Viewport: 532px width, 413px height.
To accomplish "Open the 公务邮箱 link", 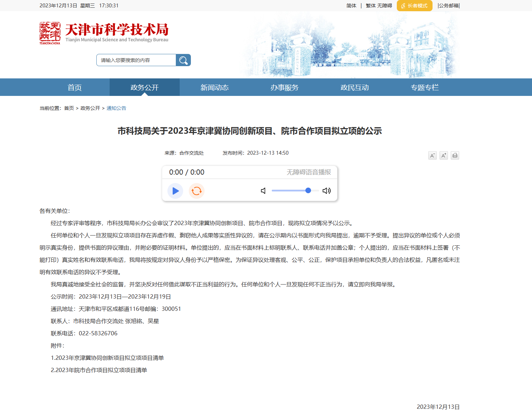I will click(x=449, y=6).
